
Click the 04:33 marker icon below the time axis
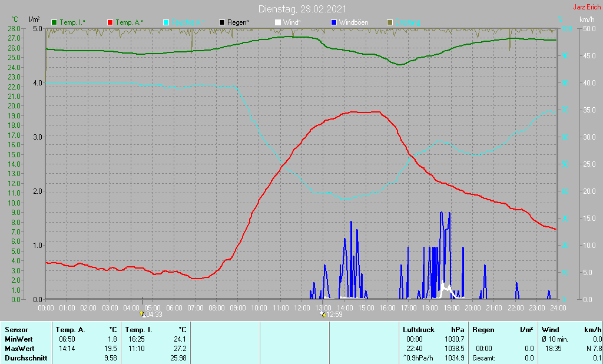click(x=143, y=314)
